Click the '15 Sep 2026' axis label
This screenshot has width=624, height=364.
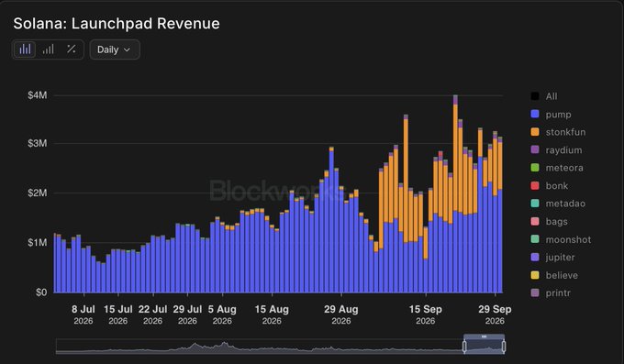click(x=426, y=314)
